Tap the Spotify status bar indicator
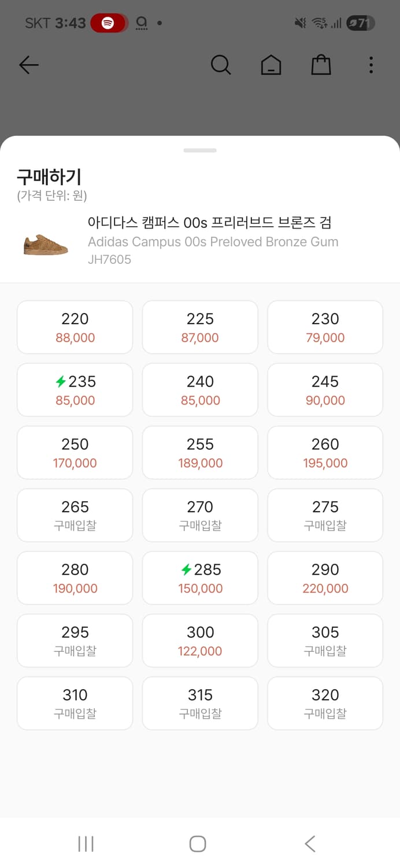Viewport: 400px width, 868px height. click(x=109, y=23)
